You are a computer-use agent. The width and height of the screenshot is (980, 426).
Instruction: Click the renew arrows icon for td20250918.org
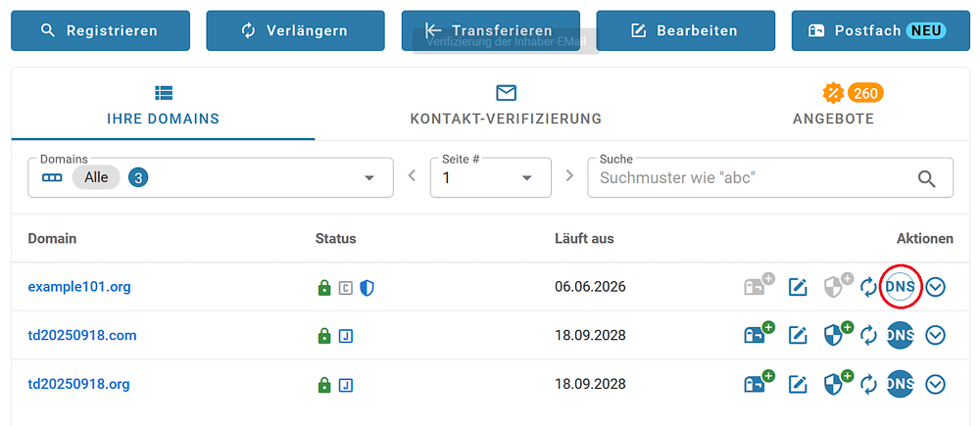coord(868,385)
